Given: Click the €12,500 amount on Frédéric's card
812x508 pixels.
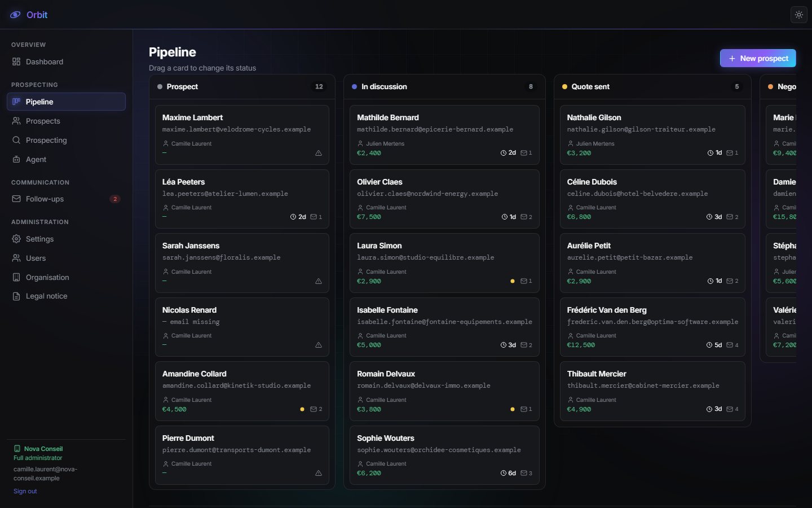Looking at the screenshot, I should click(x=581, y=345).
